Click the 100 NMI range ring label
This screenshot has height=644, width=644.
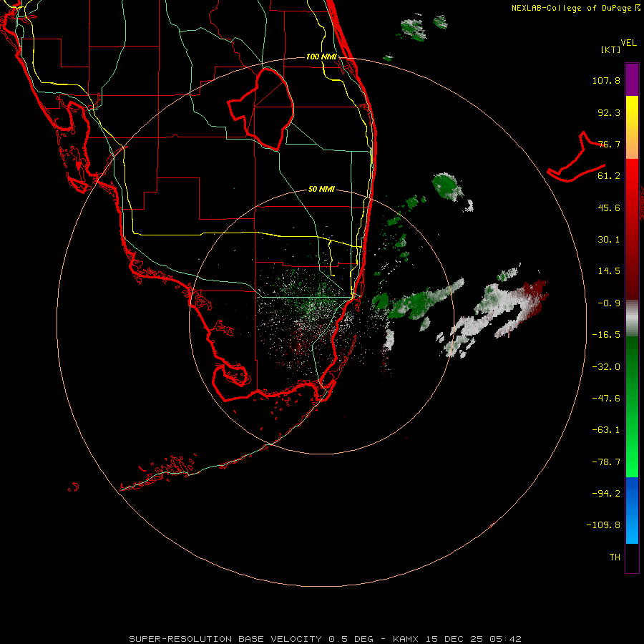pyautogui.click(x=321, y=57)
